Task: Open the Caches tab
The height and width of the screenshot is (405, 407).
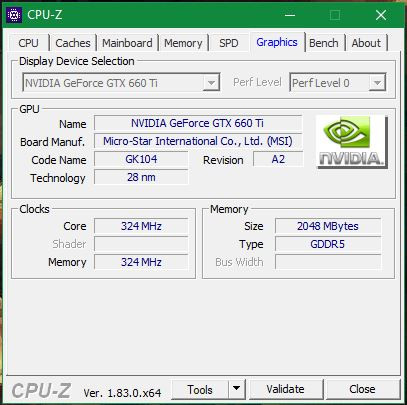Action: coord(73,43)
